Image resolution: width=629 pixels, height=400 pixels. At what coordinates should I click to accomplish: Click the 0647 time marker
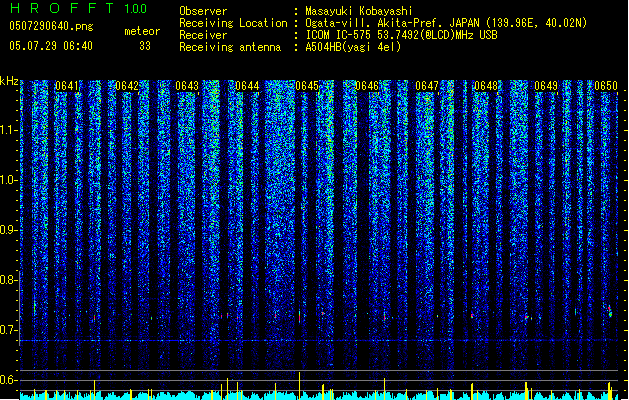[427, 86]
